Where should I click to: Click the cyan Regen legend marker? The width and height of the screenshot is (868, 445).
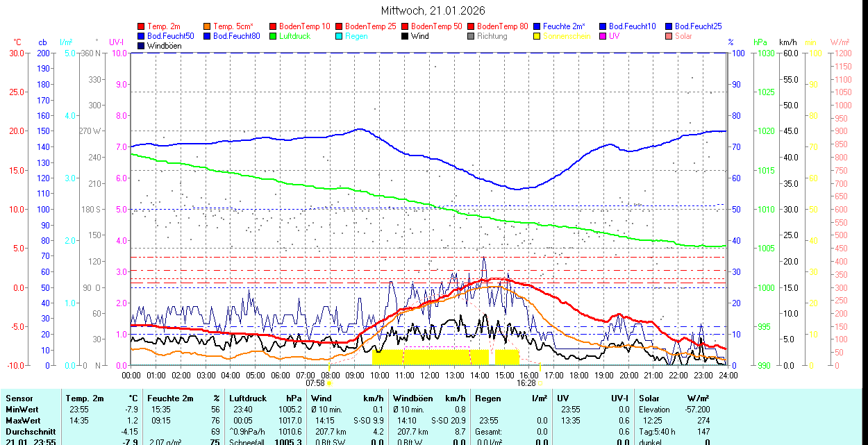click(x=339, y=36)
